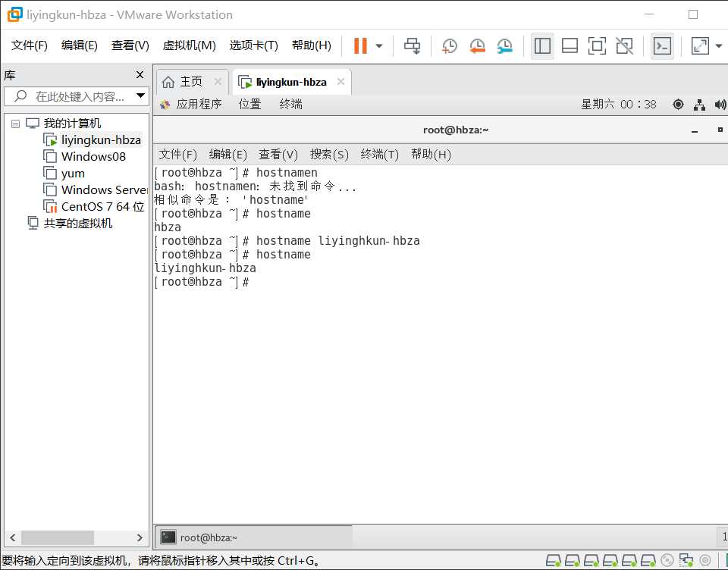Open the 选项卡(T) menu in VMware
Viewport: 728px width, 570px height.
pos(253,45)
